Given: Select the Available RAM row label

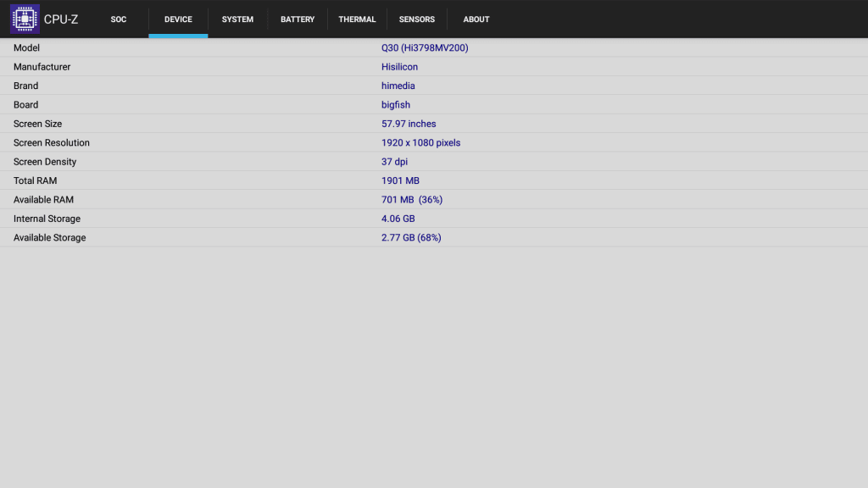Looking at the screenshot, I should [43, 200].
